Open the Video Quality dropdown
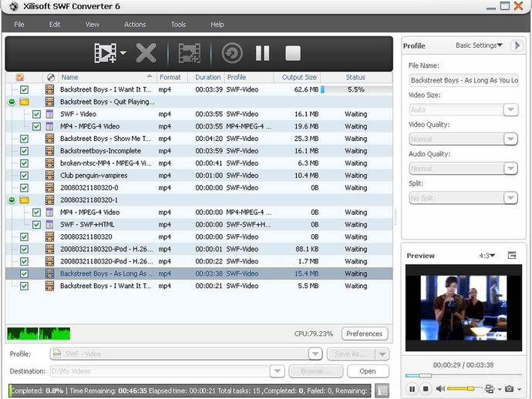This screenshot has width=532, height=399. [510, 139]
